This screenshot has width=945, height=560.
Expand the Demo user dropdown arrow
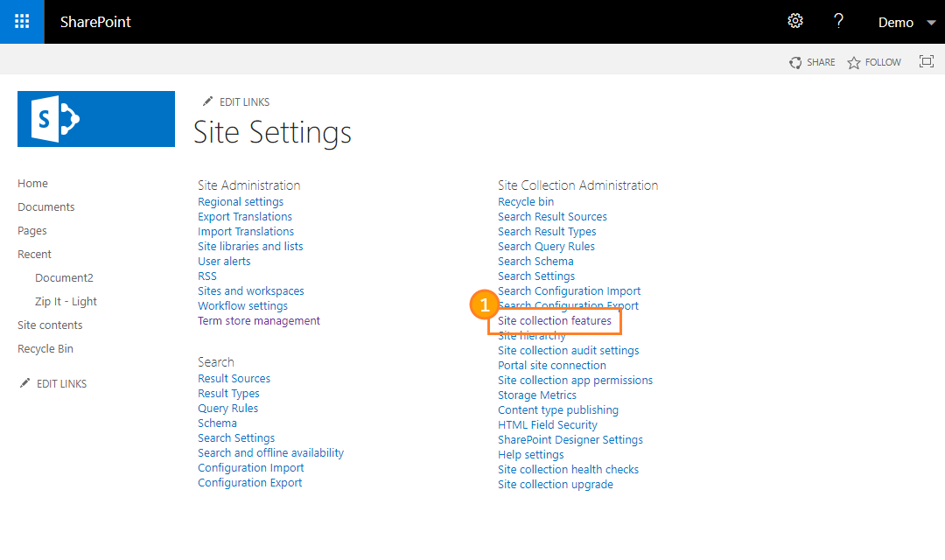point(931,23)
